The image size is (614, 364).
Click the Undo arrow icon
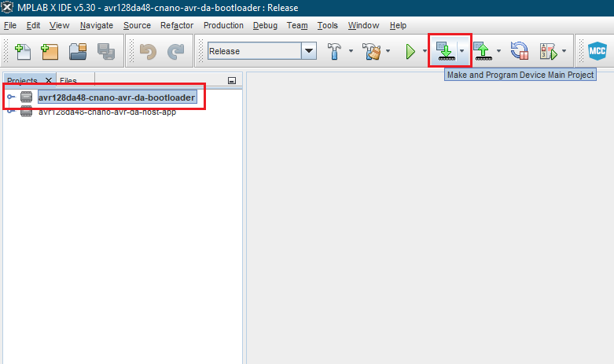click(148, 51)
